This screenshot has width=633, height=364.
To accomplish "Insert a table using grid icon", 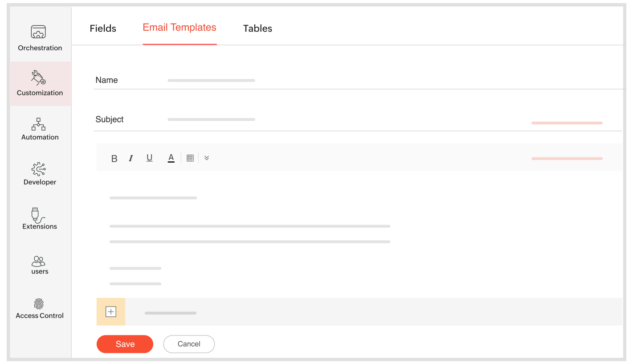I will pyautogui.click(x=190, y=158).
